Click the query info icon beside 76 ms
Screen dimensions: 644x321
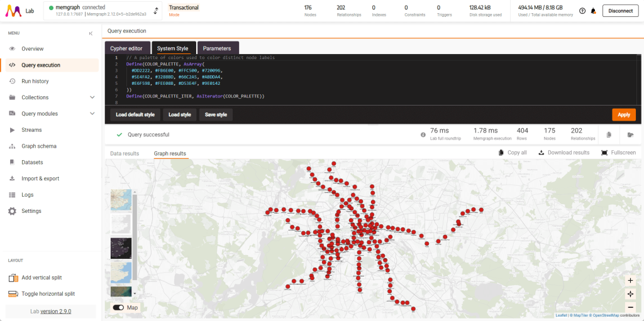[423, 134]
